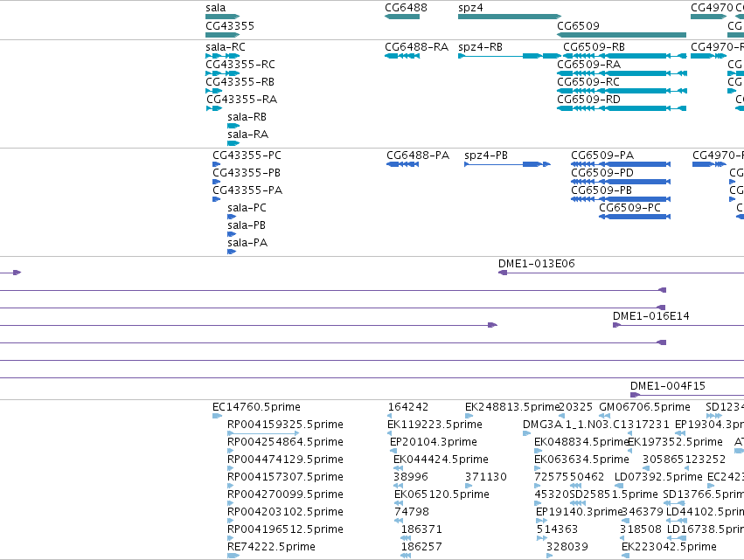Click the CG6509-PD protein label
This screenshot has width=744, height=560.
(x=602, y=173)
